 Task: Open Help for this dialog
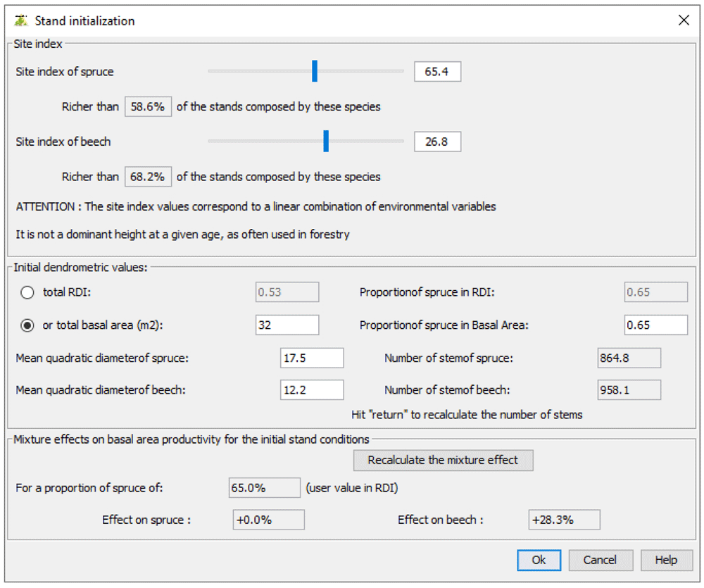tap(666, 560)
